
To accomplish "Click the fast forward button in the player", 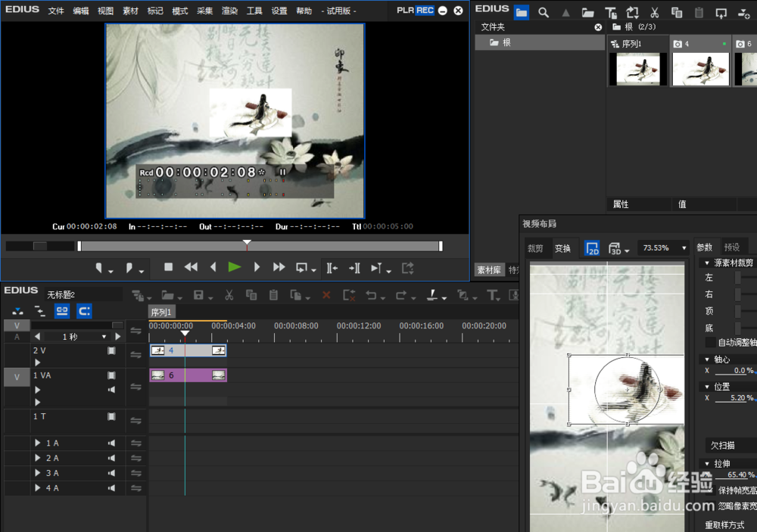I will click(x=279, y=267).
